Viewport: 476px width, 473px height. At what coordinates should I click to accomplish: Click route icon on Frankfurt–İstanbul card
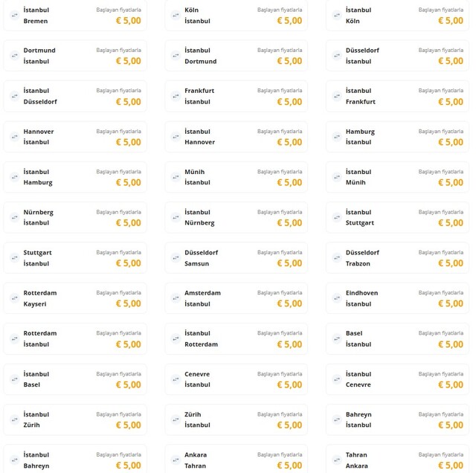coord(176,96)
